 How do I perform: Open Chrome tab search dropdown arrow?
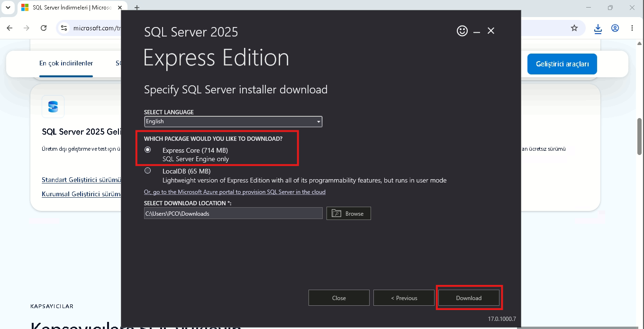[x=8, y=8]
